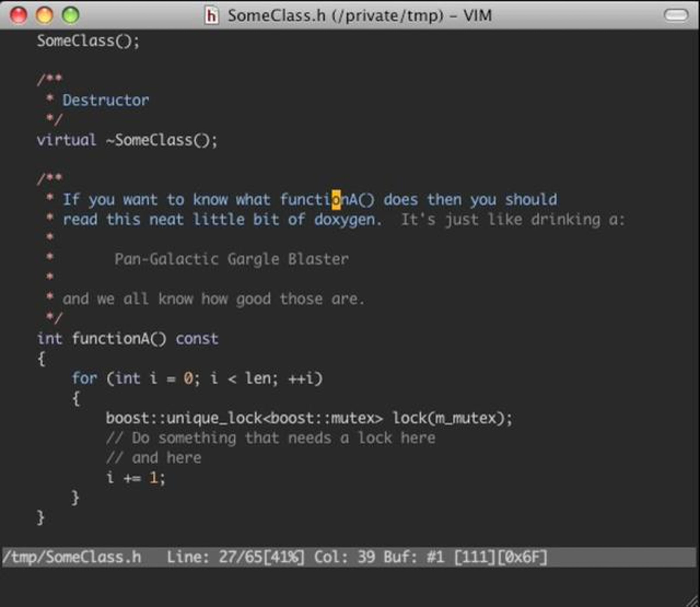Click the opening brace below "int functionA() const"
The image size is (700, 607).
(x=41, y=359)
